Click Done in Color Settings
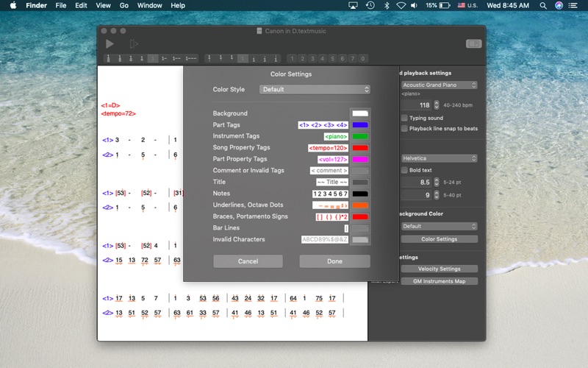The height and width of the screenshot is (368, 588). point(334,261)
